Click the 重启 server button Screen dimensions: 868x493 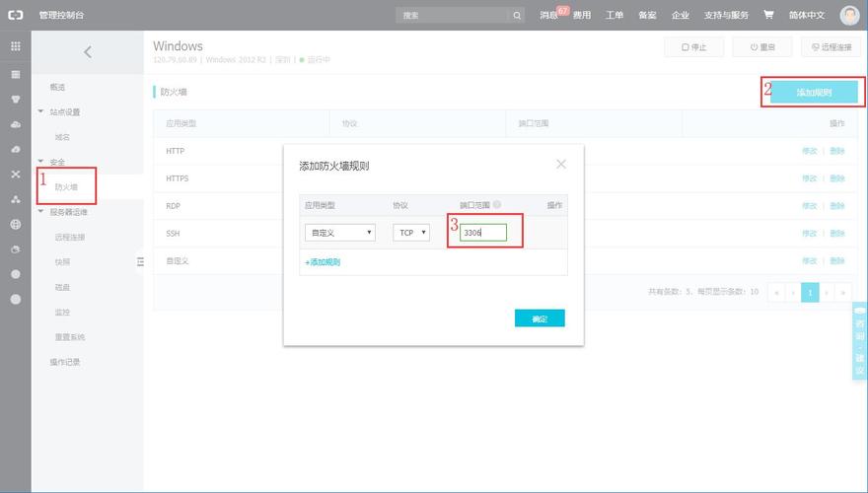coord(762,47)
